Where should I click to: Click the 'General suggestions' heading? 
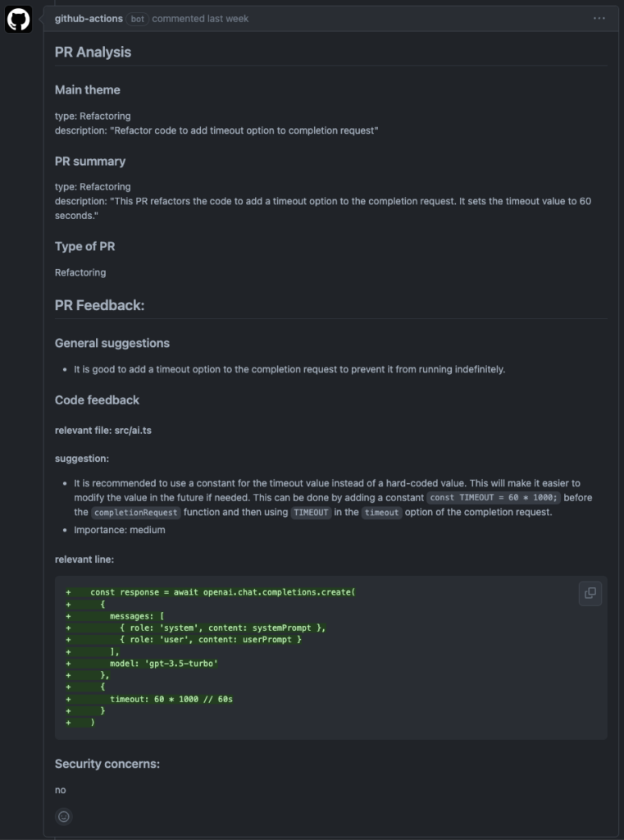point(112,343)
